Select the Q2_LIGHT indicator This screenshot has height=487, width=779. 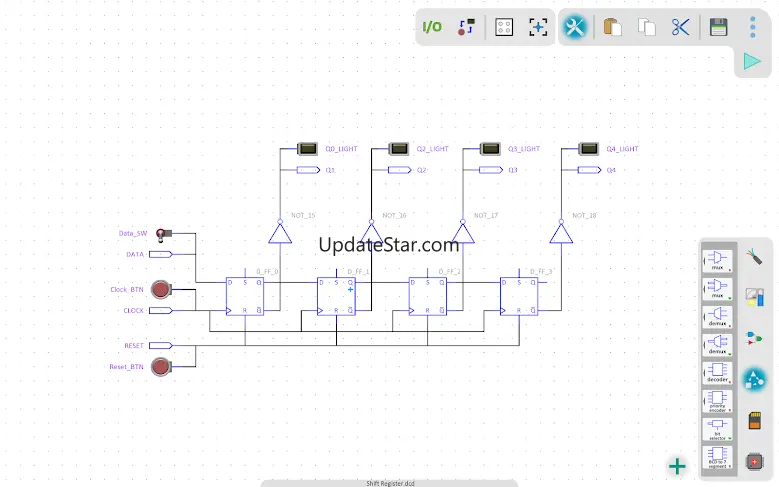[399, 149]
